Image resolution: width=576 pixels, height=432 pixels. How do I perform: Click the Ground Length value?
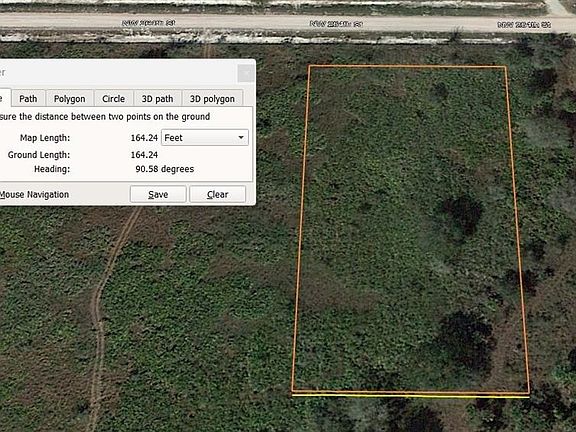(x=144, y=155)
